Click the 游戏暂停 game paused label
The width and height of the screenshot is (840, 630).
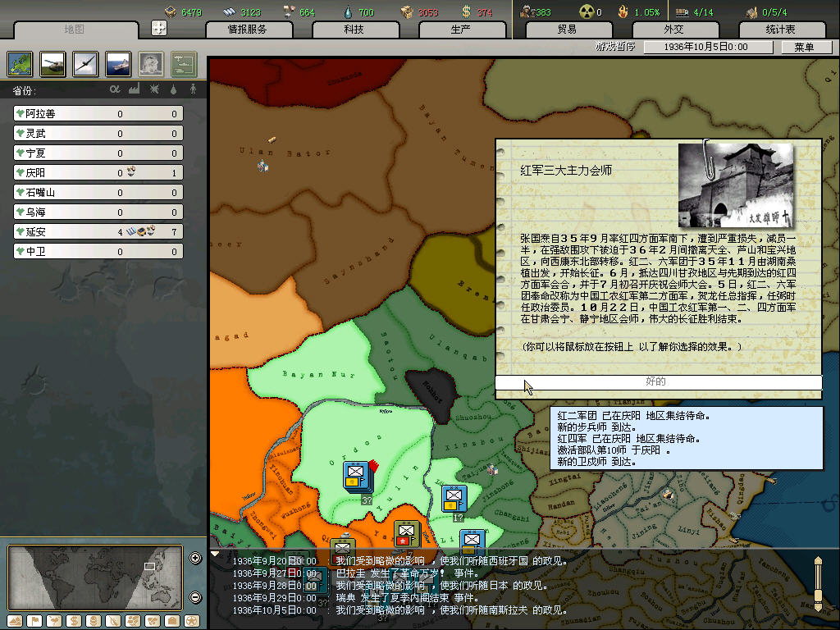click(615, 47)
